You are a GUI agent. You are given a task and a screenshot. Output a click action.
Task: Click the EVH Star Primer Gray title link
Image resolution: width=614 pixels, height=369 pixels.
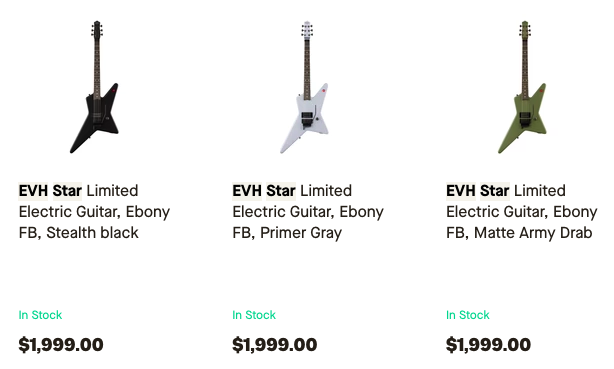pyautogui.click(x=308, y=212)
